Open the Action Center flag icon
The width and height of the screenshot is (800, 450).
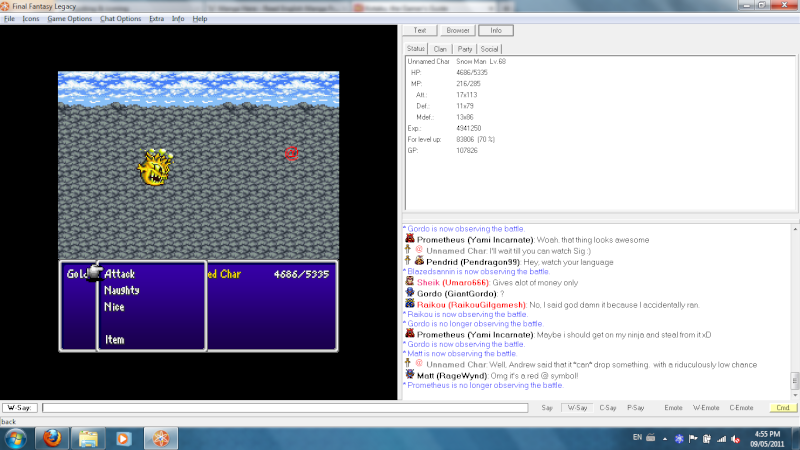click(x=693, y=439)
